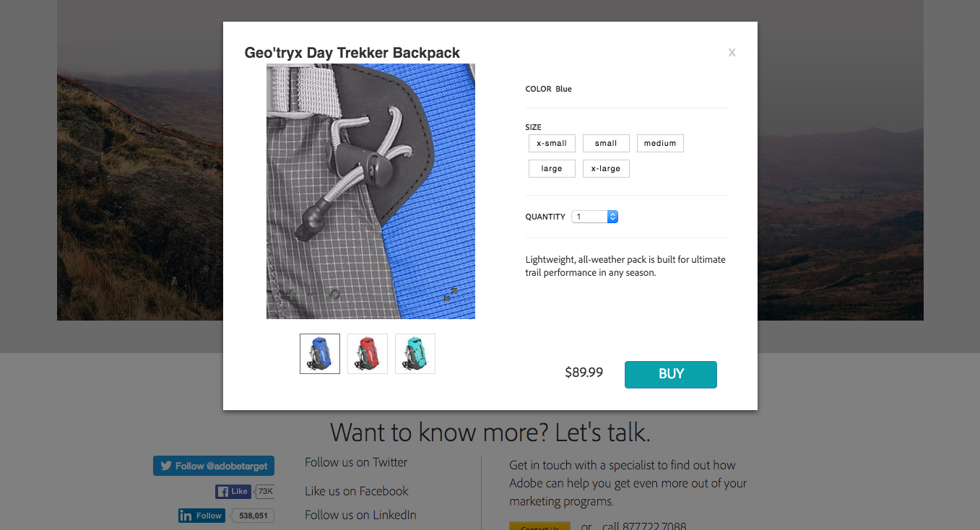Open fullscreen view of backpack image
This screenshot has width=980, height=530.
[451, 295]
